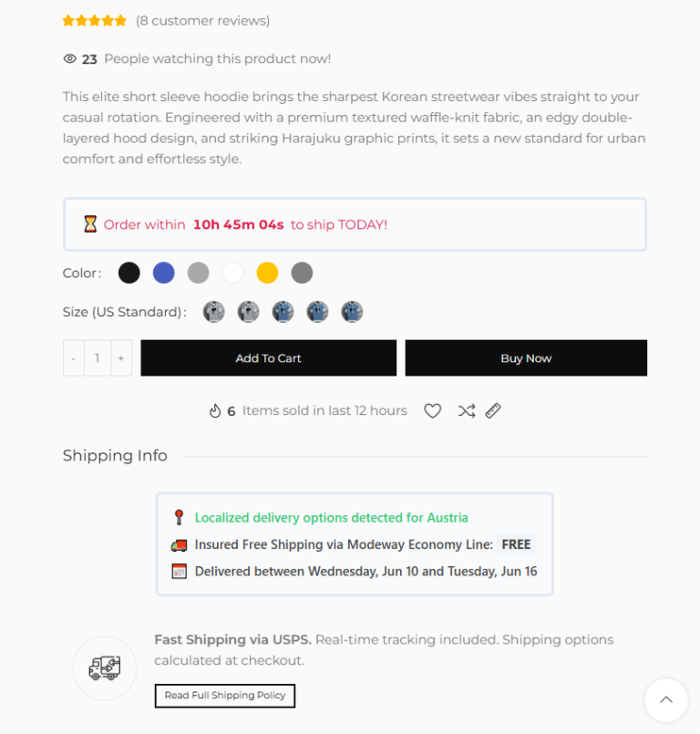The width and height of the screenshot is (700, 734).
Task: Click the fire icon near items sold
Action: pyautogui.click(x=215, y=410)
